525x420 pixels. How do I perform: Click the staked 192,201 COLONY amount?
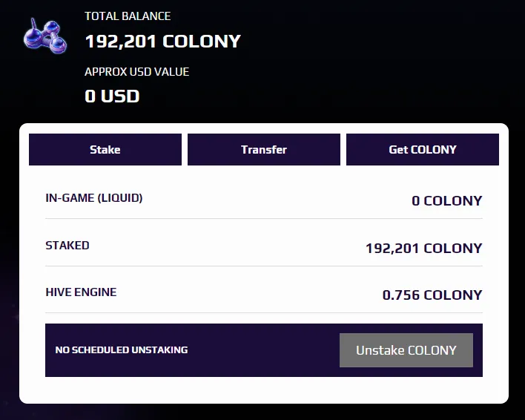coord(424,248)
